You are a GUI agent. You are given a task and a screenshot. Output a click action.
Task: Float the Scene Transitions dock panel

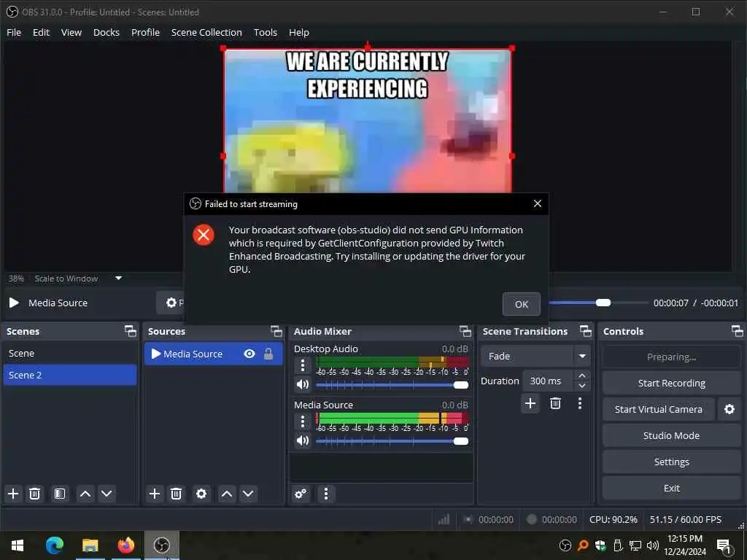[586, 331]
